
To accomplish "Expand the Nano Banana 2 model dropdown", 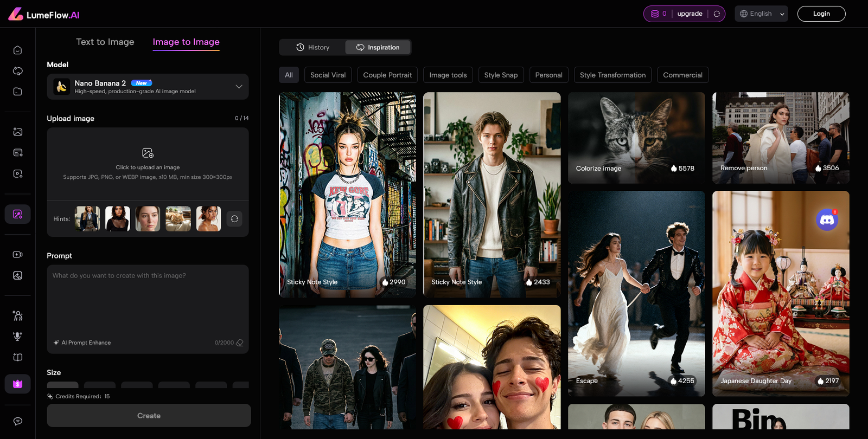I will 239,87.
